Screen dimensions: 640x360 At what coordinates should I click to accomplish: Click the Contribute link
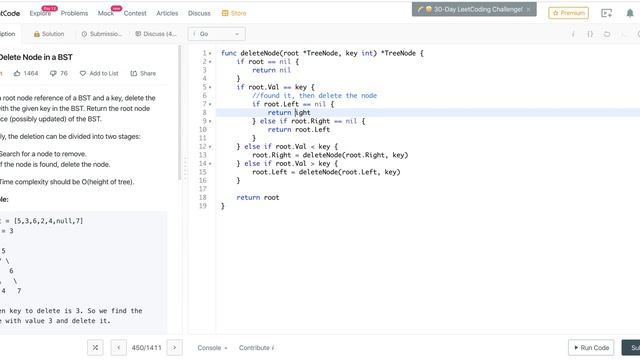pos(256,348)
